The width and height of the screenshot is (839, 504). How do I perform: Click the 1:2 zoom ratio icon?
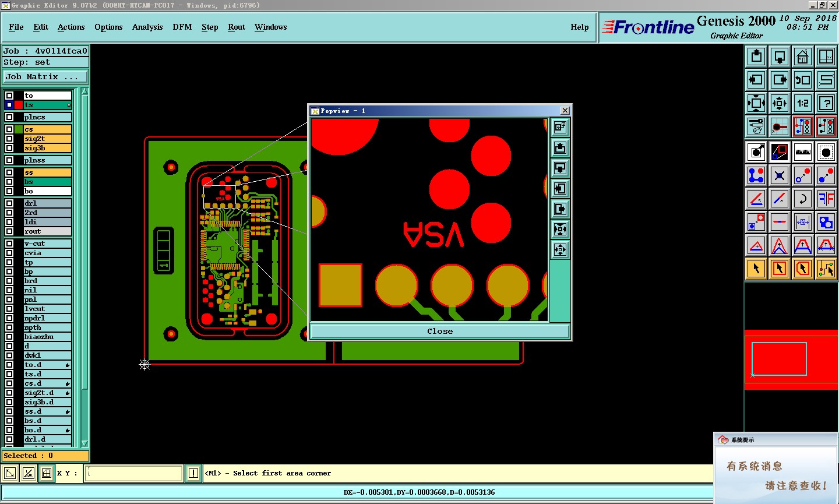803,103
